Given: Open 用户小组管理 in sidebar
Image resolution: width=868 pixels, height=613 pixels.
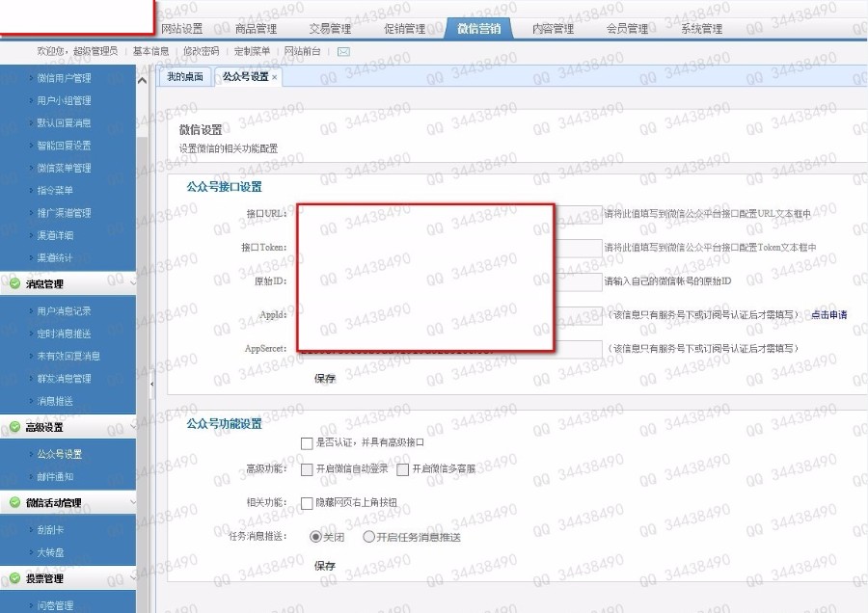Looking at the screenshot, I should click(64, 100).
